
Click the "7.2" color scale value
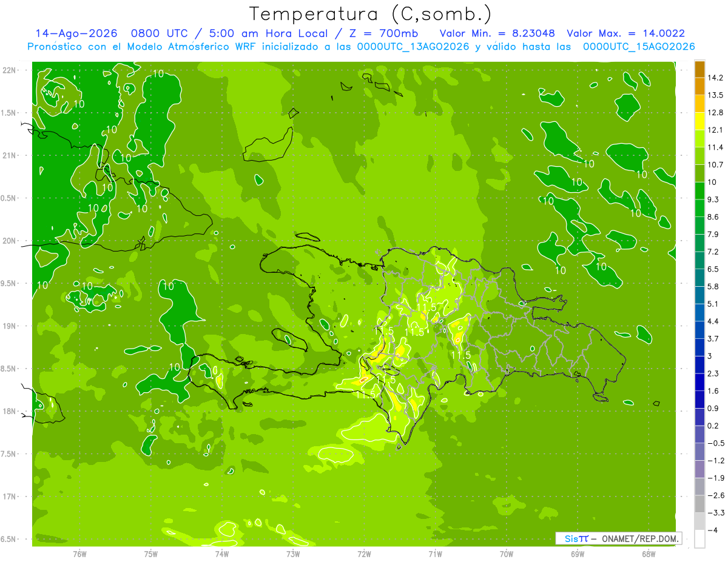713,252
